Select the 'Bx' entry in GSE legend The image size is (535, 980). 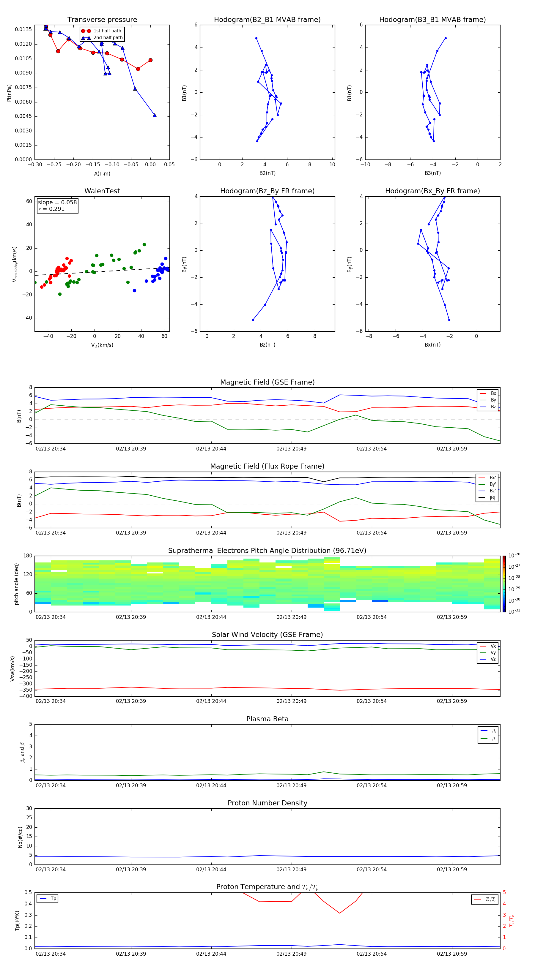488,393
